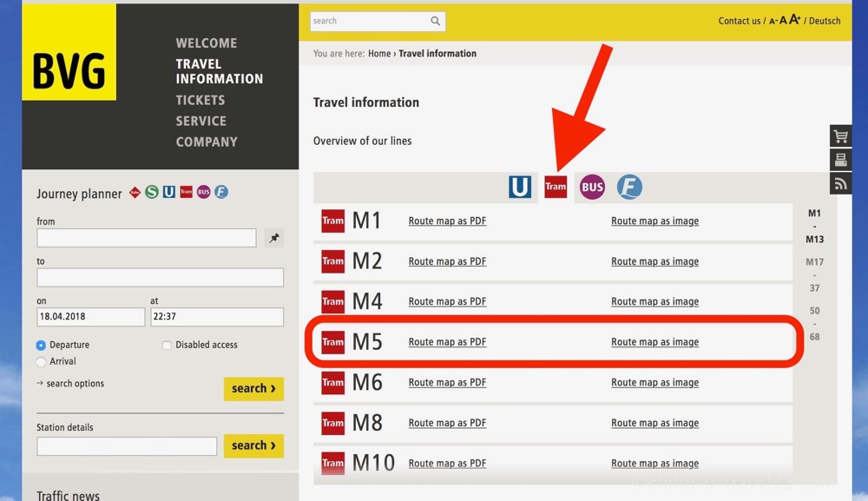Open M2 Route map as image
The height and width of the screenshot is (501, 868).
[654, 261]
